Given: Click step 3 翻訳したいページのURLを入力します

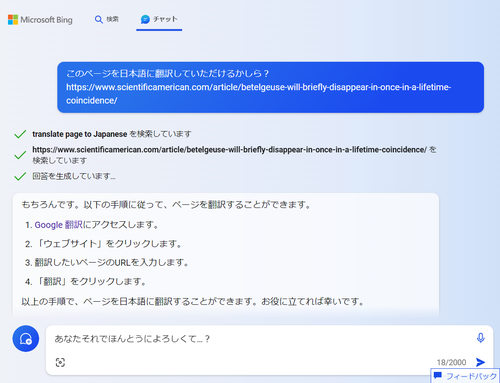Looking at the screenshot, I should 107,263.
